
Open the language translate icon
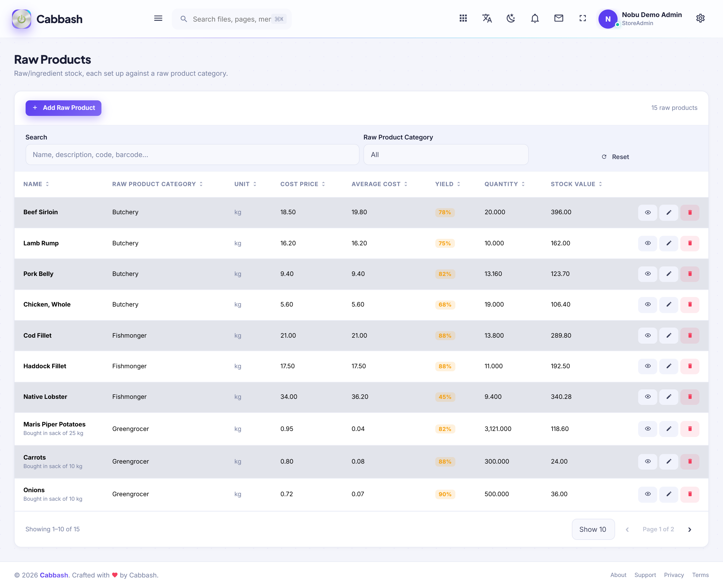(x=487, y=19)
